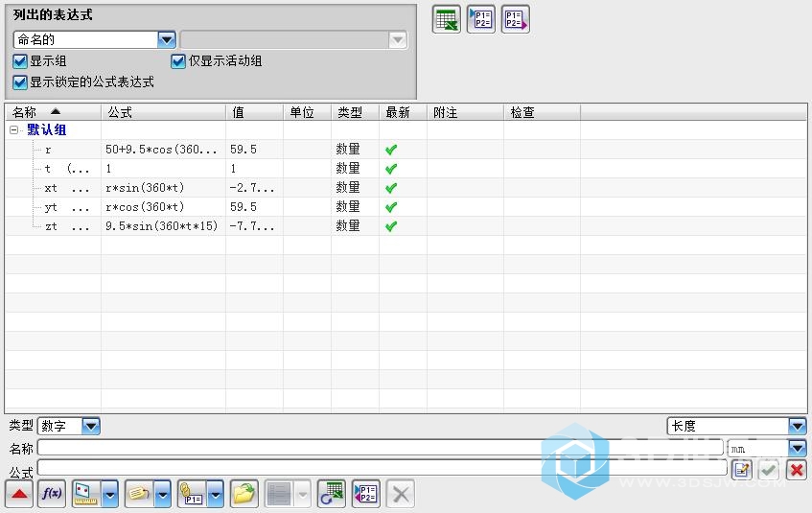Select the yt expression row
This screenshot has width=812, height=513.
click(x=406, y=207)
